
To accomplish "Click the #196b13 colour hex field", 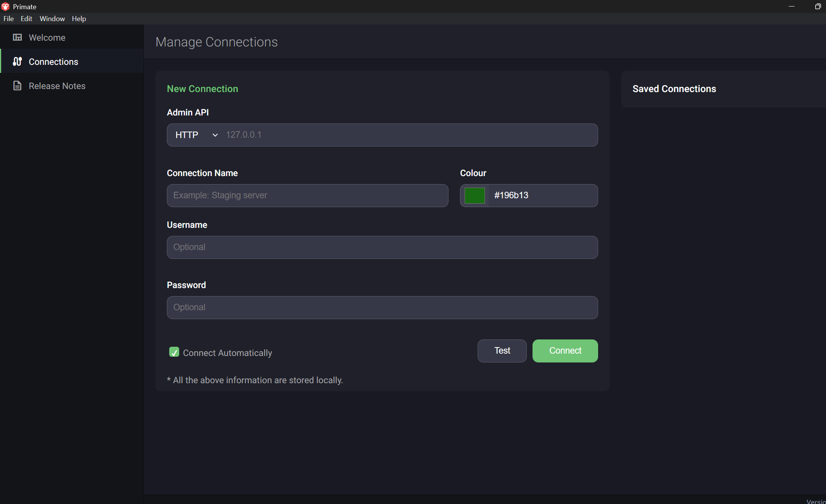I will coord(543,195).
